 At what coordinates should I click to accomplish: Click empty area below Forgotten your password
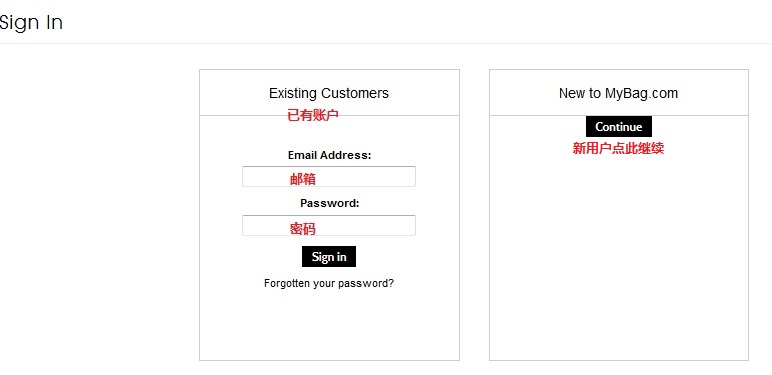pyautogui.click(x=329, y=325)
